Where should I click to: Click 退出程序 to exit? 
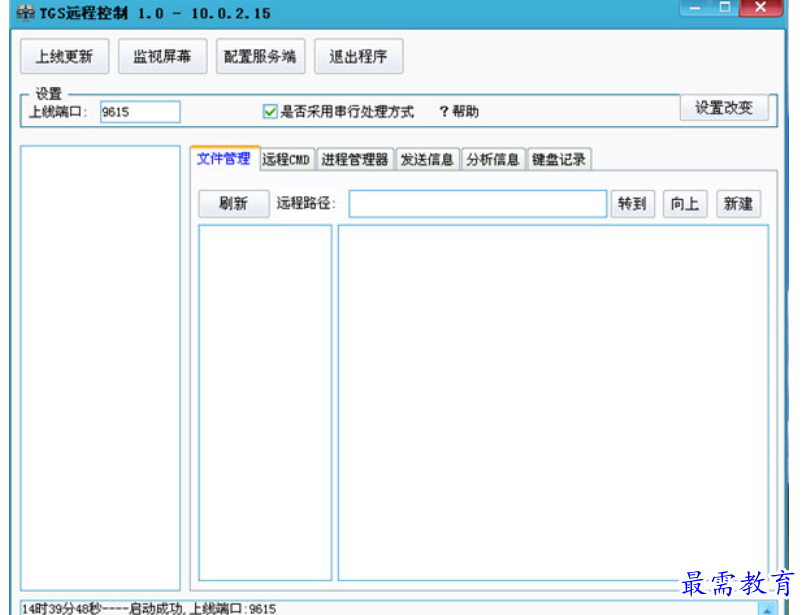pos(358,56)
